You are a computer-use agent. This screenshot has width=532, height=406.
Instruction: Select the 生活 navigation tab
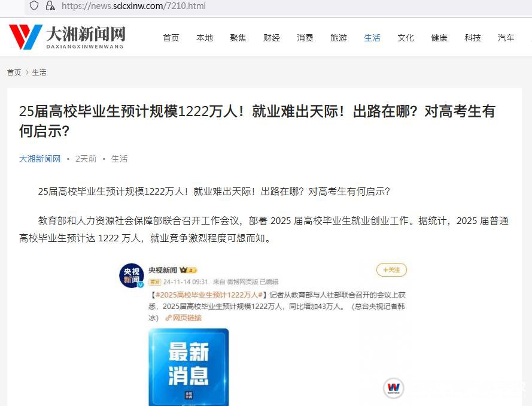(x=372, y=38)
